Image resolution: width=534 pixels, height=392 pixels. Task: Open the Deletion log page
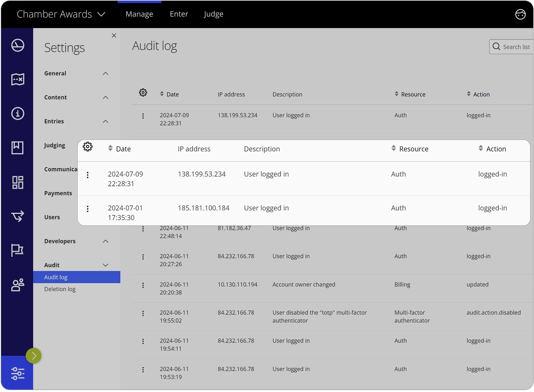point(60,289)
